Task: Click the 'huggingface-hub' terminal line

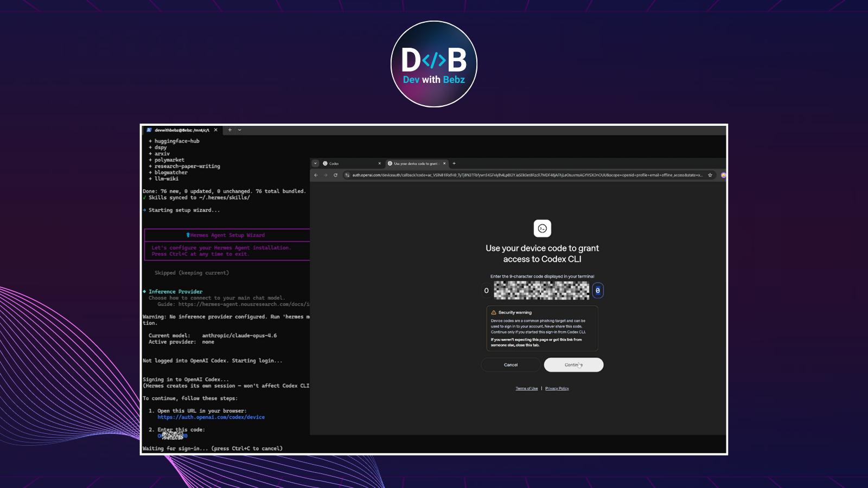Action: (177, 141)
